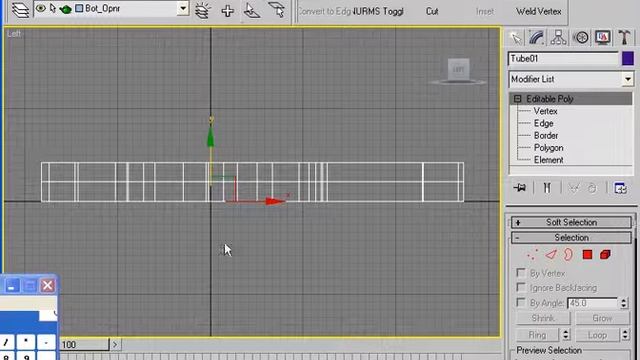Select Vertex in the modifier stack
The width and height of the screenshot is (640, 360).
tap(545, 111)
